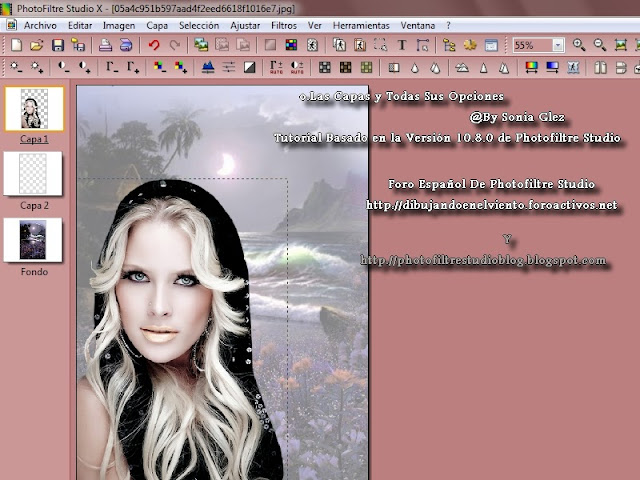
Task: Click the Fondo layer label
Action: (34, 271)
